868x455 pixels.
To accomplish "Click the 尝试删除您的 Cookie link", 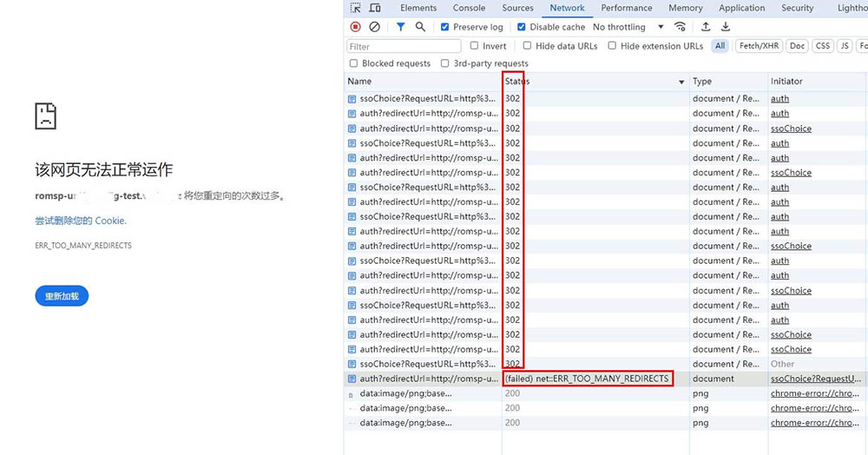I will (x=81, y=221).
